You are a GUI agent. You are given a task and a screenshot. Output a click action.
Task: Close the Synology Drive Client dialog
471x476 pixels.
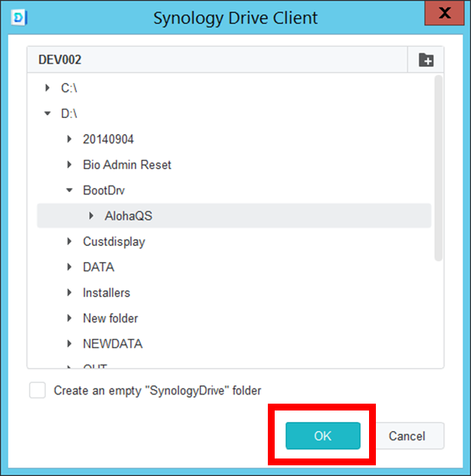[444, 13]
